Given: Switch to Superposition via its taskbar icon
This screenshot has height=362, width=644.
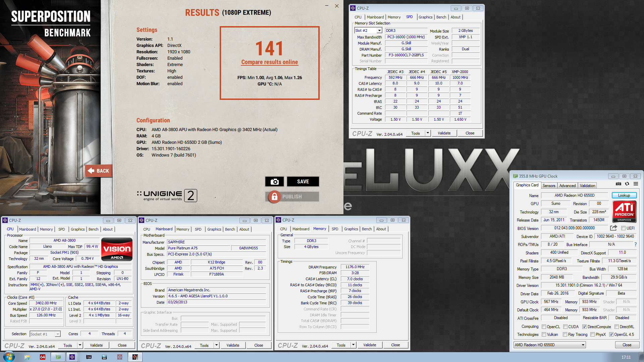Looking at the screenshot, I should (x=135, y=357).
